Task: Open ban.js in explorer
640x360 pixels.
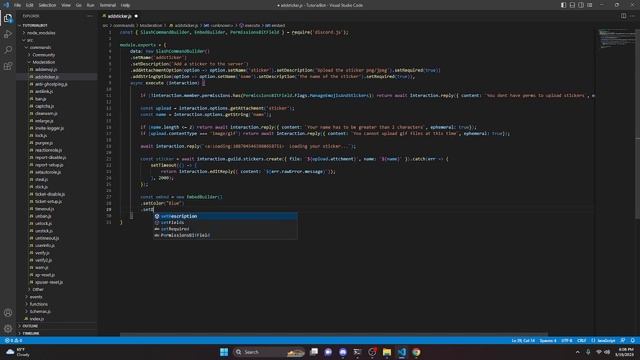Action: [40, 99]
